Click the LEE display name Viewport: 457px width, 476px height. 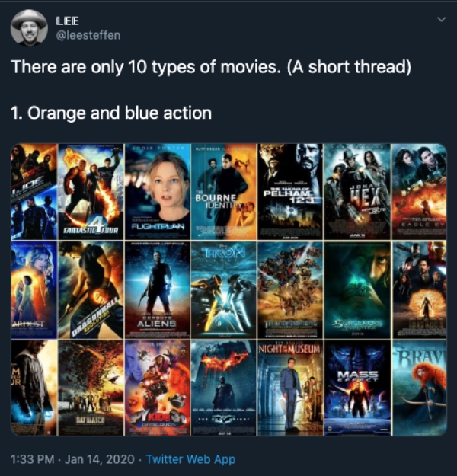(68, 21)
